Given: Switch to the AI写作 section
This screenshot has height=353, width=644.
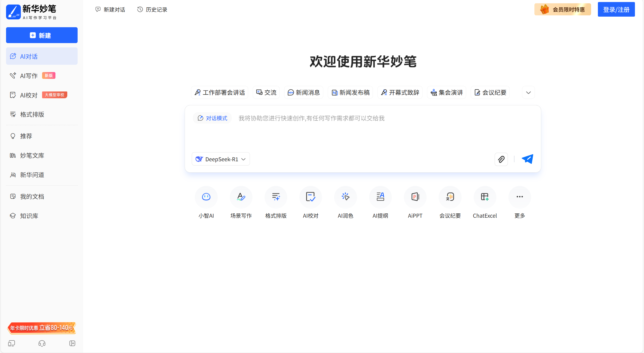Looking at the screenshot, I should pos(28,76).
